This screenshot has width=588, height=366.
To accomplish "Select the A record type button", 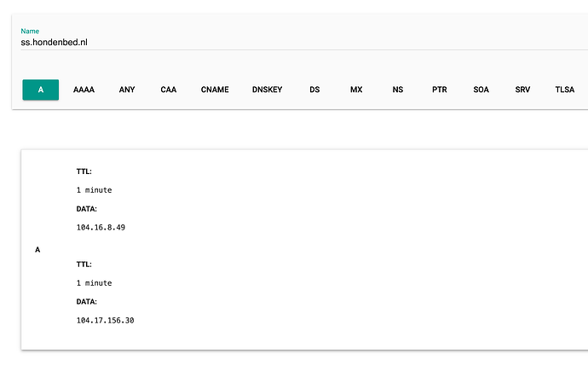I will click(x=40, y=90).
